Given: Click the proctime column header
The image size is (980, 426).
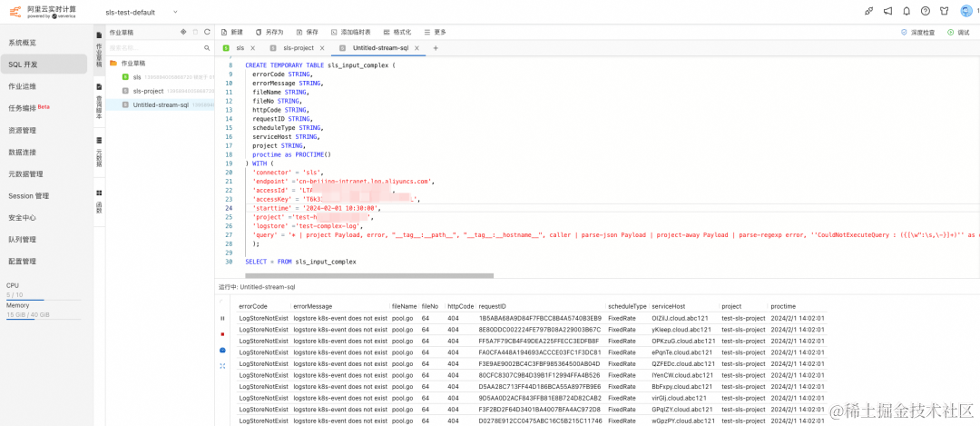Looking at the screenshot, I should [x=783, y=306].
